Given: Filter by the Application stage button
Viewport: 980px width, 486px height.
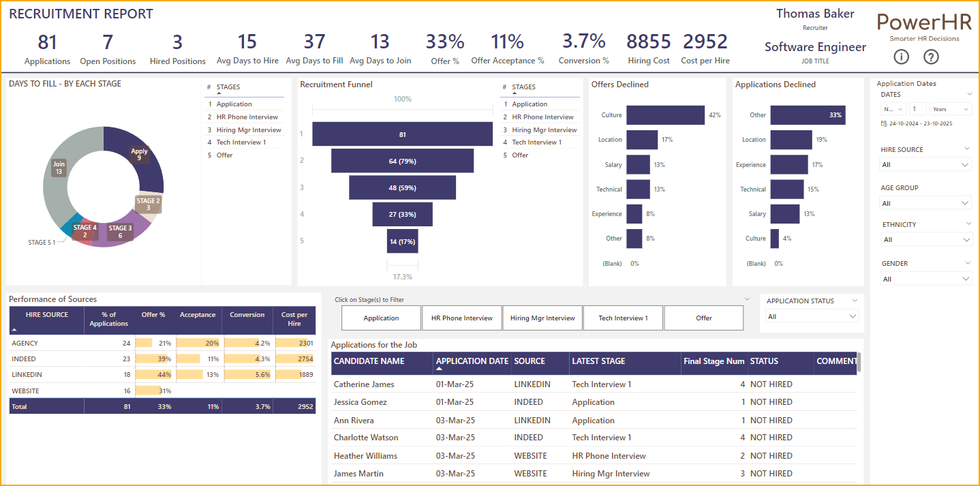Looking at the screenshot, I should coord(381,318).
